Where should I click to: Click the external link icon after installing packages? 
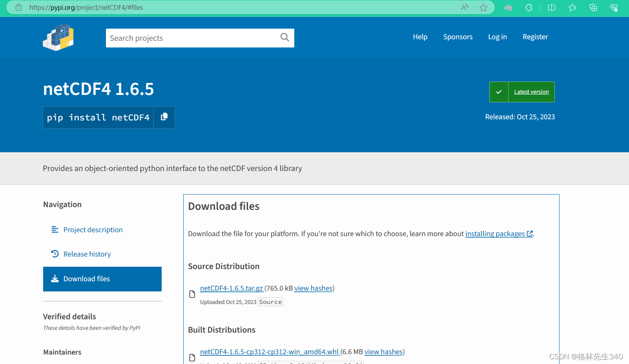click(x=530, y=233)
